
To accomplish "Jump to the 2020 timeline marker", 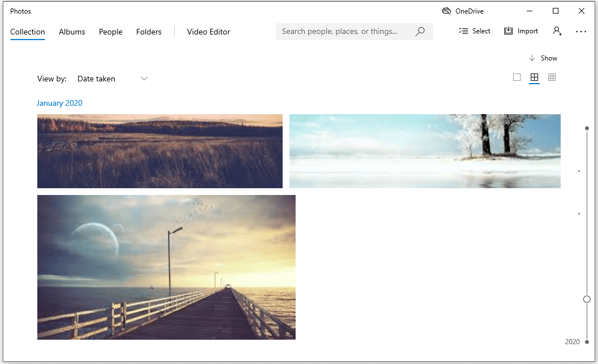I will click(573, 342).
